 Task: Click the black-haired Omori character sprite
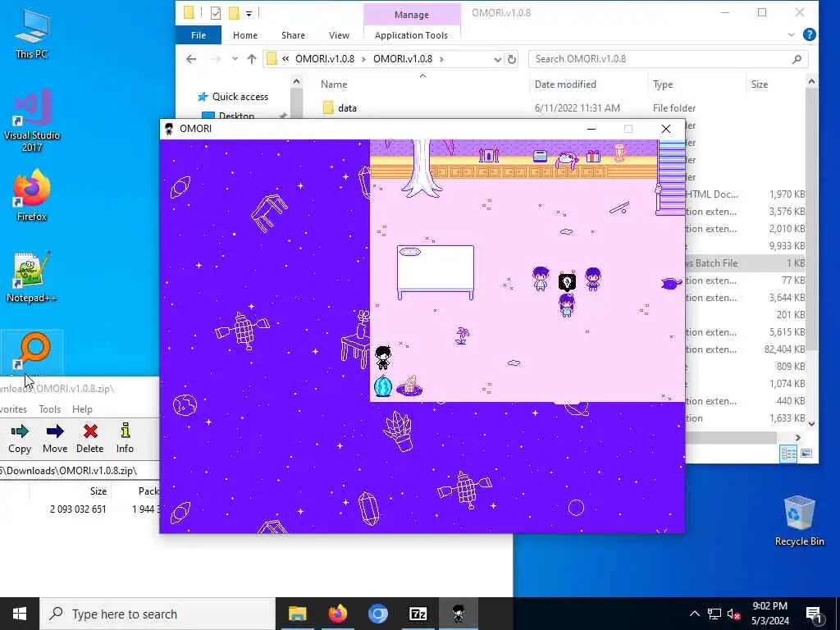click(383, 358)
